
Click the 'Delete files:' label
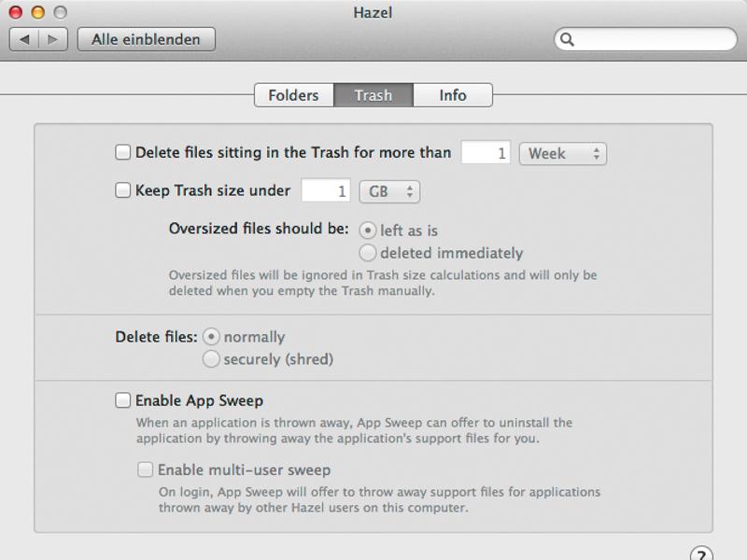point(156,337)
